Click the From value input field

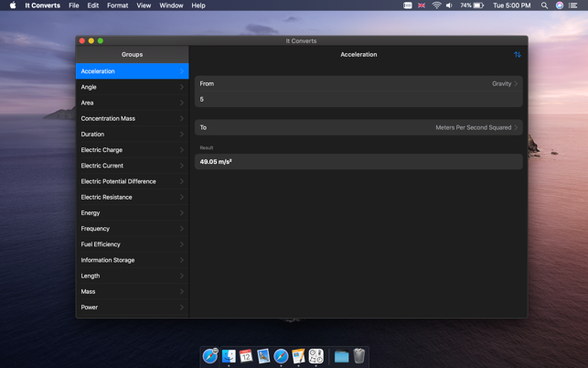point(358,99)
